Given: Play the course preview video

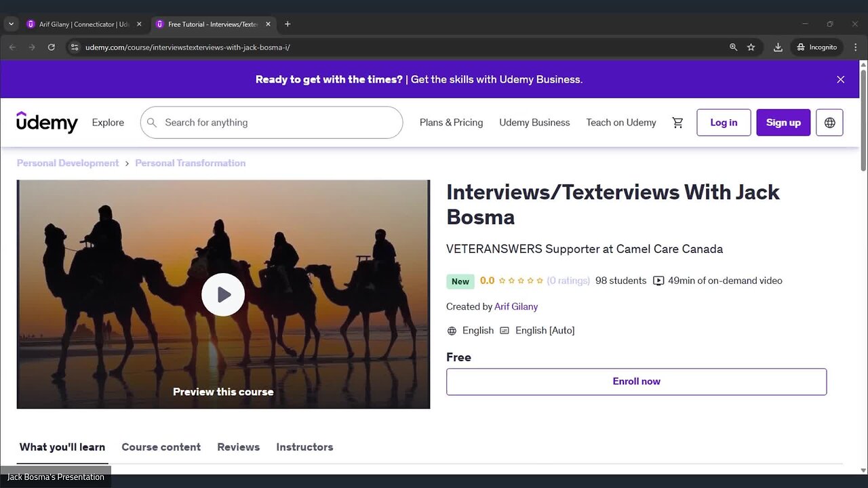Looking at the screenshot, I should (x=223, y=295).
